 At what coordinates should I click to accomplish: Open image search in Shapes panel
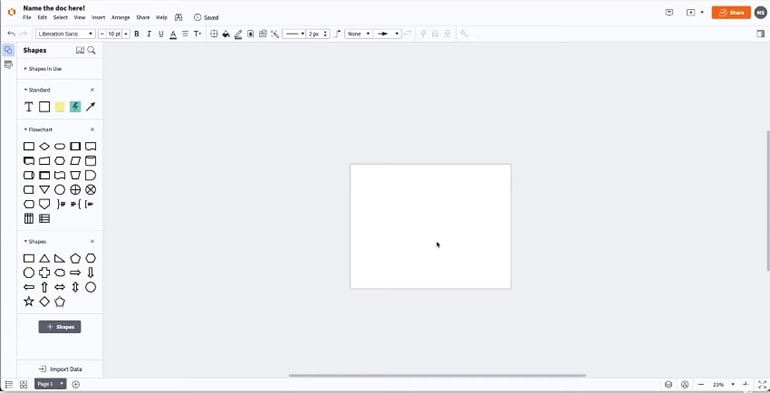click(80, 50)
